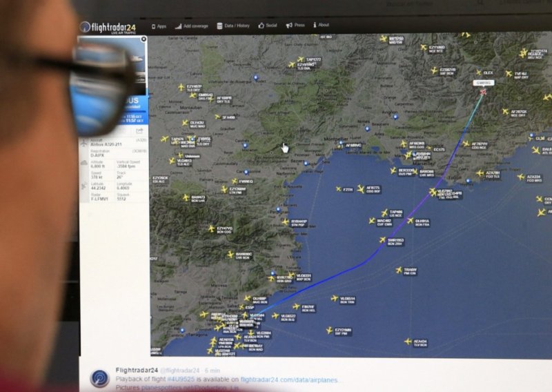Open the Social menu
Viewport: 552px width, 392px height.
point(267,26)
